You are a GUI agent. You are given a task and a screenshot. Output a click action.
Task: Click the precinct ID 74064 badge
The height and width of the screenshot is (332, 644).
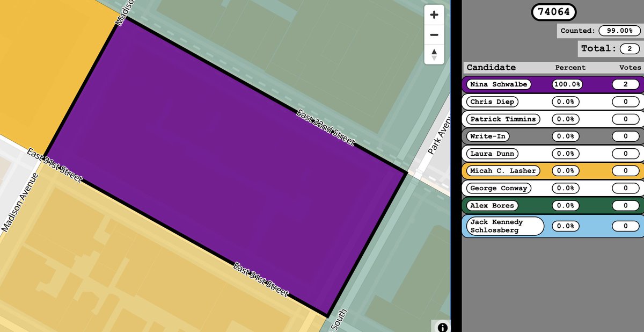tap(553, 12)
